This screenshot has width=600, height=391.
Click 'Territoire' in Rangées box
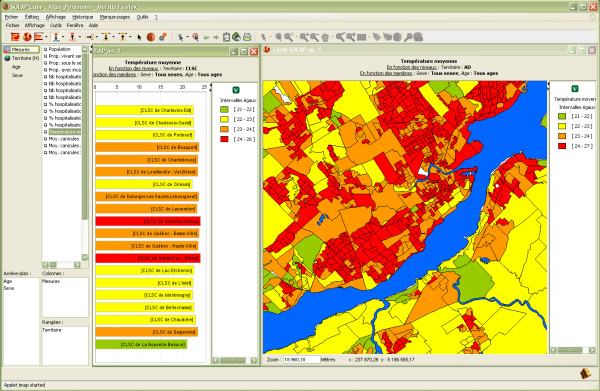coord(52,330)
